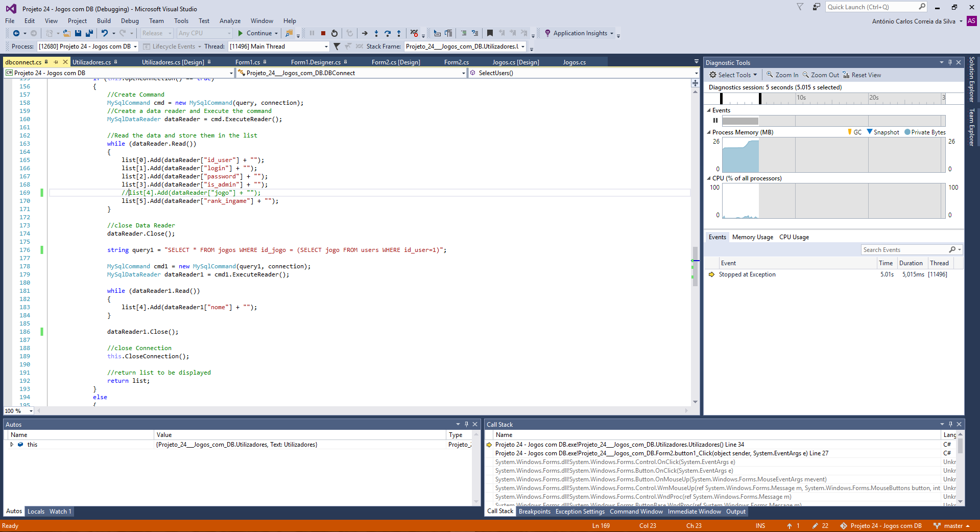
Task: Click unpublished commits arrow in status bar
Action: [x=790, y=526]
